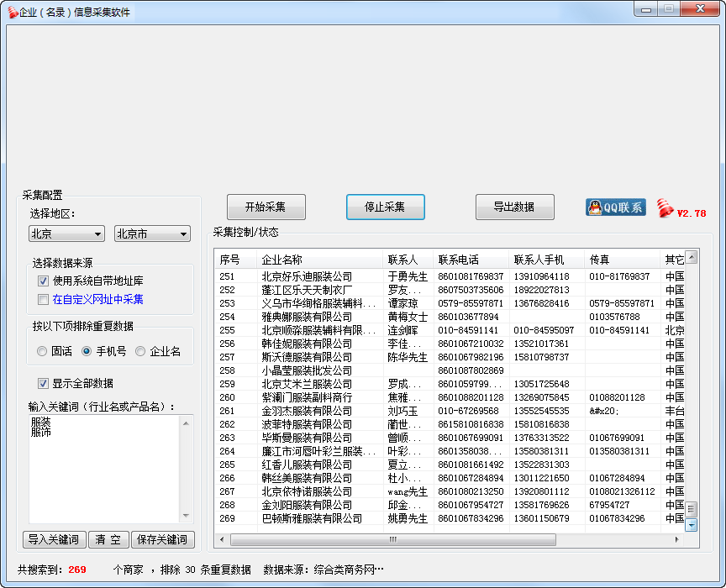Expand the 北京市 city dropdown
This screenshot has height=588, width=726.
(152, 234)
